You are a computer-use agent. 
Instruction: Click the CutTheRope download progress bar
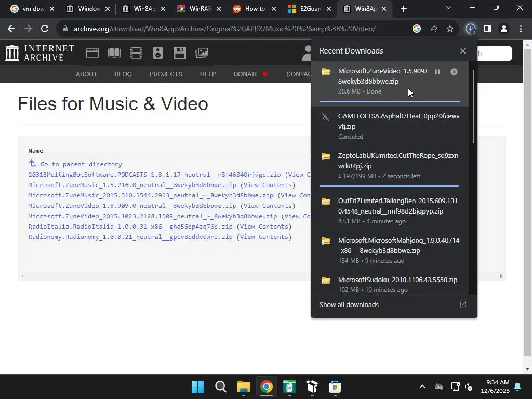389,187
